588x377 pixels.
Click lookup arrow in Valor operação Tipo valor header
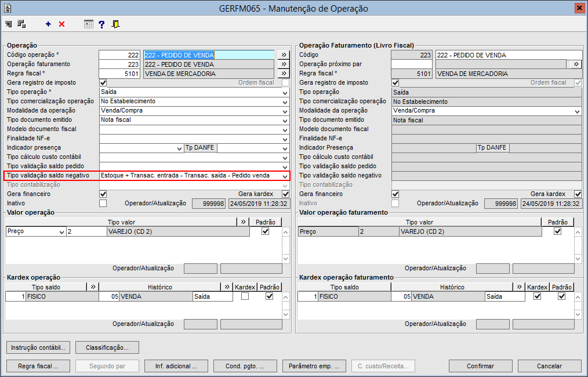[x=244, y=222]
